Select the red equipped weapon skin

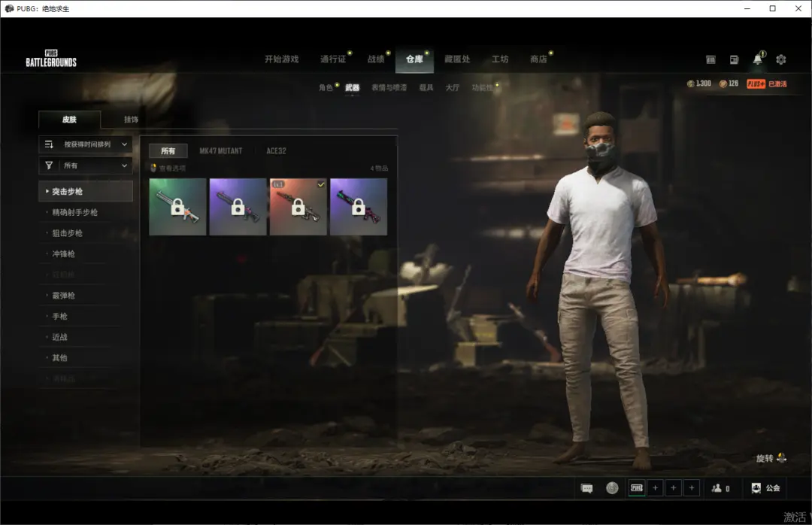tap(298, 207)
